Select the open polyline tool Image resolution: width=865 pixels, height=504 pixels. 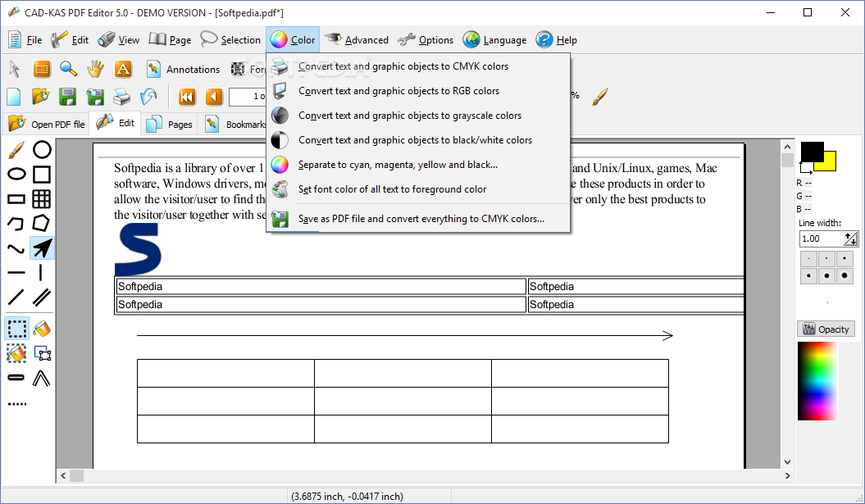16,224
